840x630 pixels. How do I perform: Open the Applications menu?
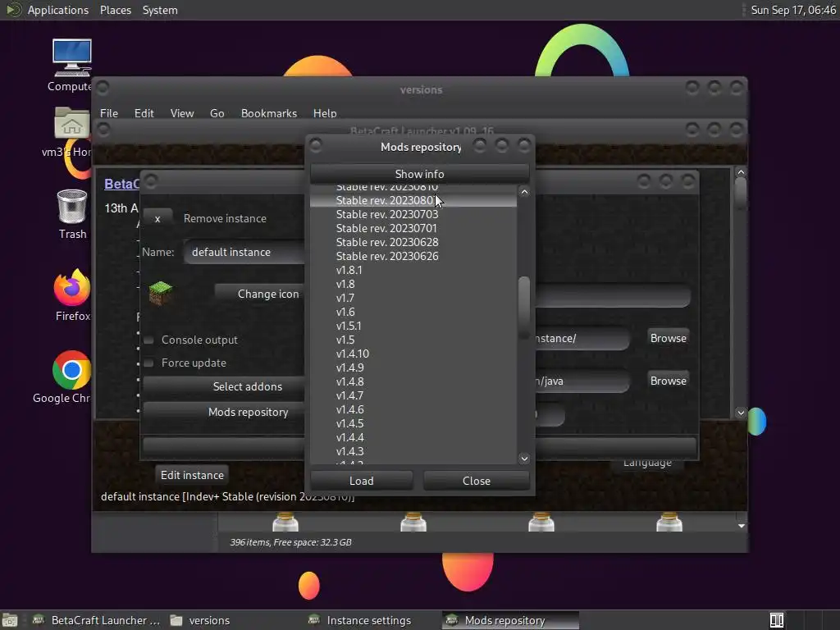pos(58,10)
